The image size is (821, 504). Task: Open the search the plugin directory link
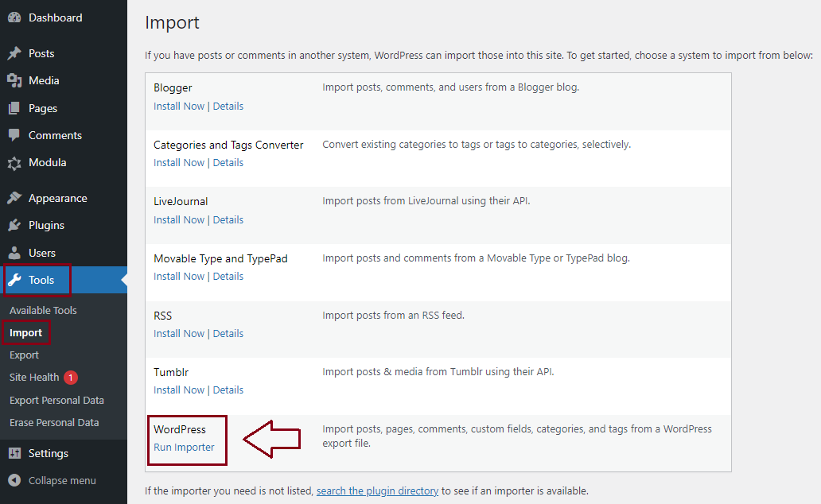(x=377, y=490)
